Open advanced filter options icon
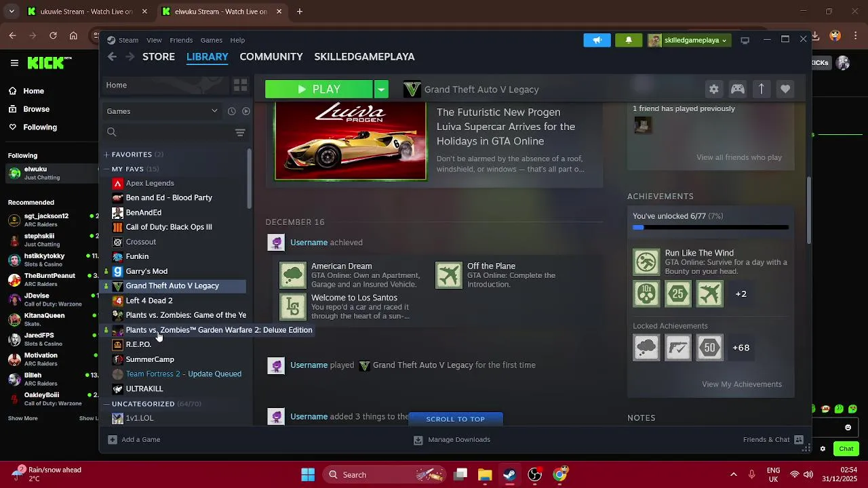The height and width of the screenshot is (488, 868). coord(240,132)
